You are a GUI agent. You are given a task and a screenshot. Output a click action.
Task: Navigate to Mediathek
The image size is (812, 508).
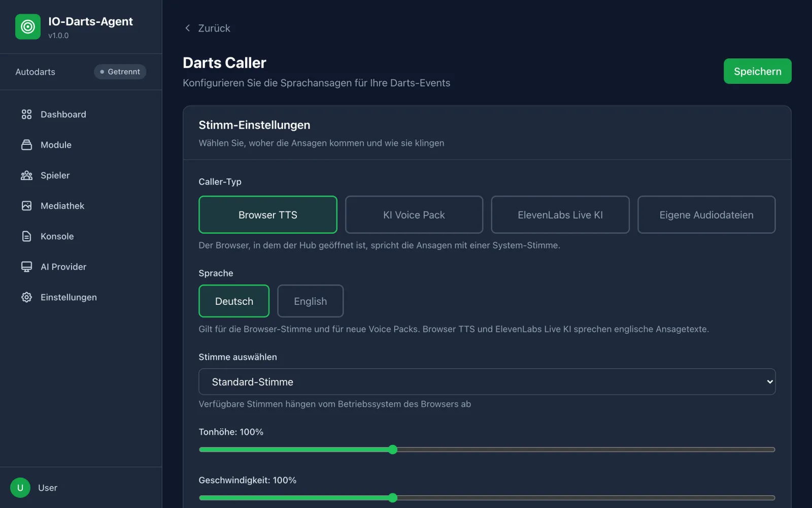[62, 206]
